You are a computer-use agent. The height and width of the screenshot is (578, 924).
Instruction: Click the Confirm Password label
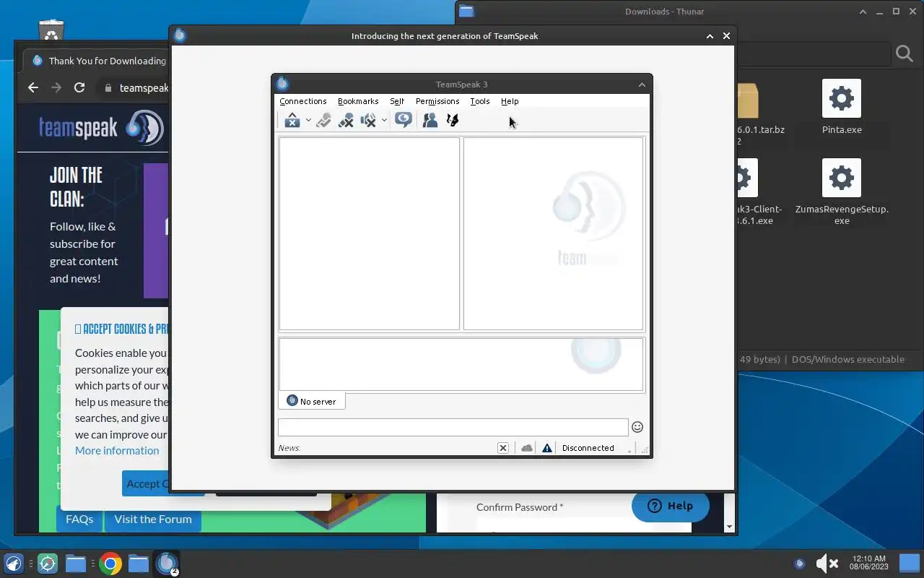pos(520,507)
